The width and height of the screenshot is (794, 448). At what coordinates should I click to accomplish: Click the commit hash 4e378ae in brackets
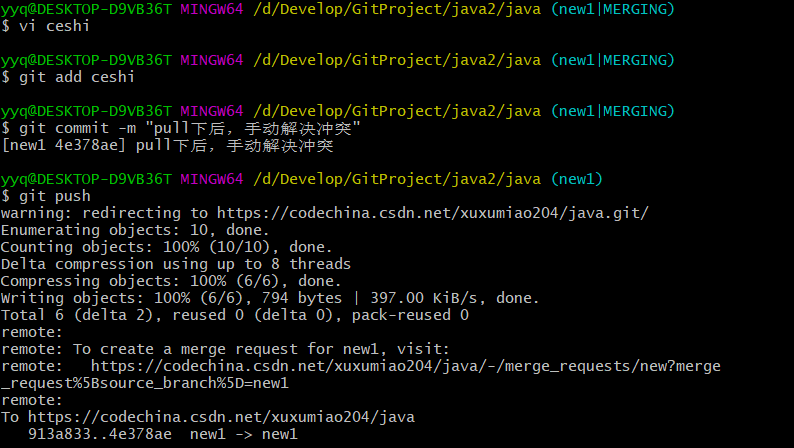(x=89, y=145)
